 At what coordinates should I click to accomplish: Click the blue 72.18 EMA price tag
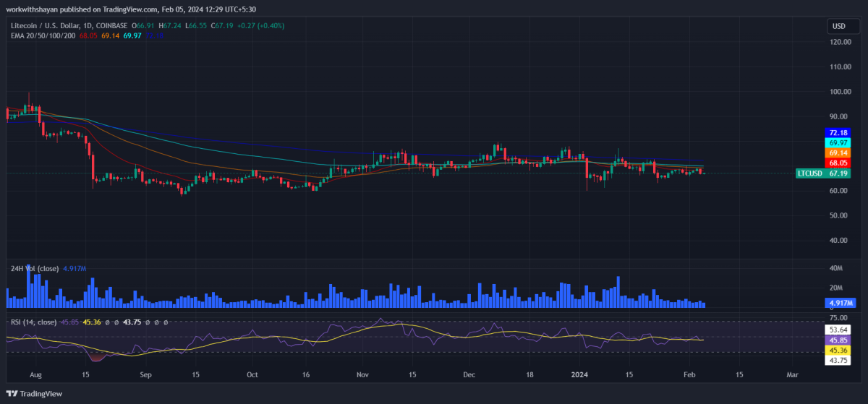[838, 134]
